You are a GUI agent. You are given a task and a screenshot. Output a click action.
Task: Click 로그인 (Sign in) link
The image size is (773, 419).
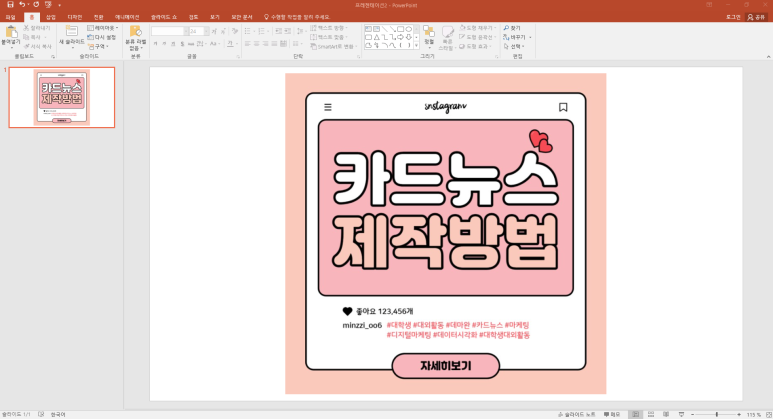[x=733, y=17]
